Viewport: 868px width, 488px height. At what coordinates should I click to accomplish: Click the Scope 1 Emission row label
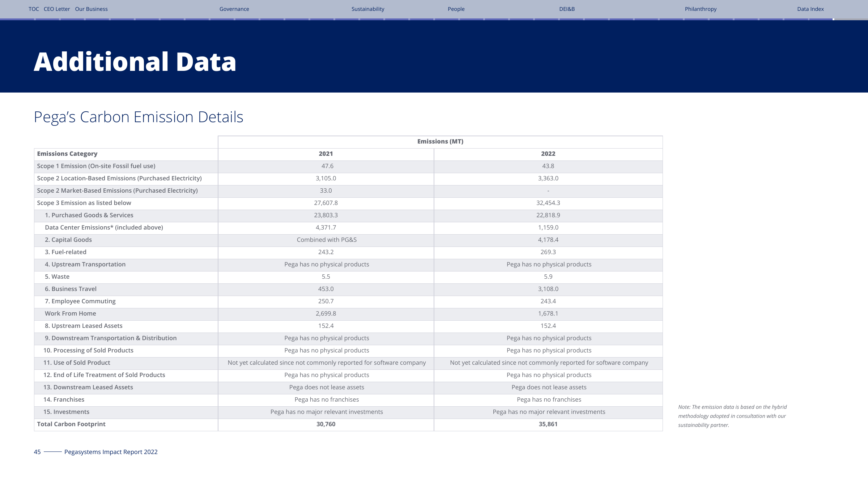coord(96,166)
